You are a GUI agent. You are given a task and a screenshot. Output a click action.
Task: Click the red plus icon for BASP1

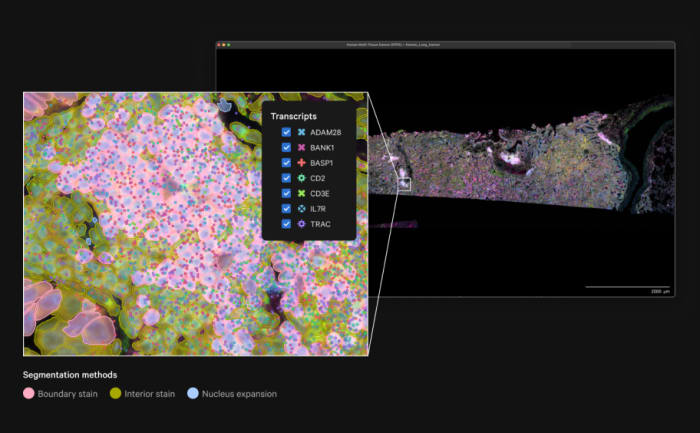(x=302, y=163)
